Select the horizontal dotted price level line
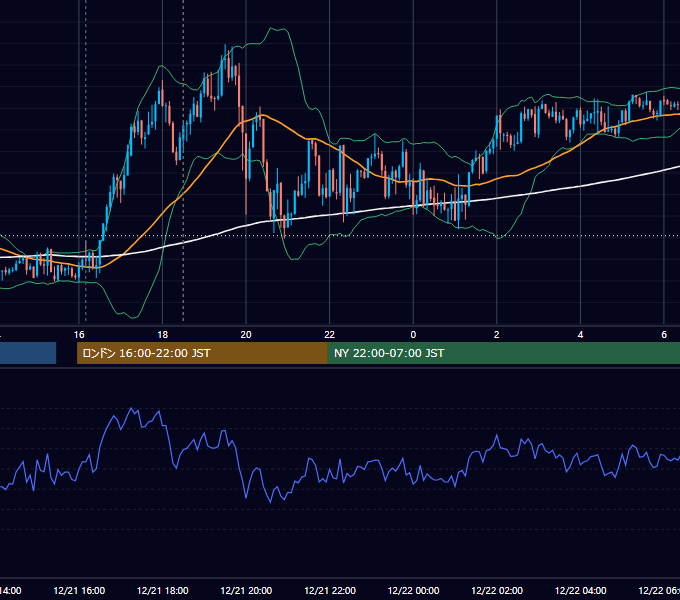Viewport: 680px width, 600px height. click(x=340, y=236)
